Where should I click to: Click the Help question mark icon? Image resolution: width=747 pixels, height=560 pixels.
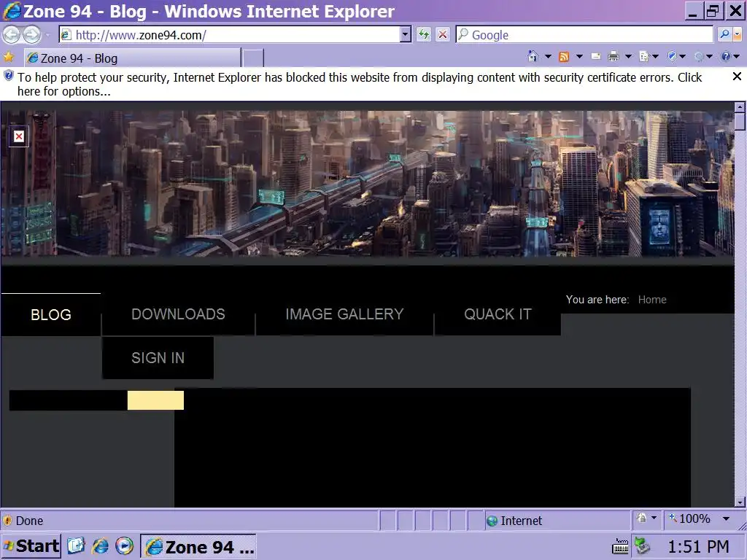[726, 57]
